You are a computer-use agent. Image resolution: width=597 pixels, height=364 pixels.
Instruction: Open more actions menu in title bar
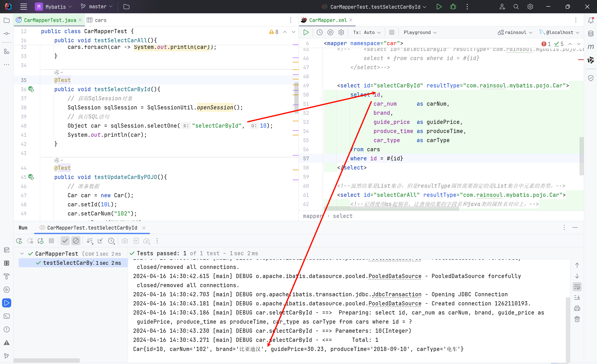[467, 7]
